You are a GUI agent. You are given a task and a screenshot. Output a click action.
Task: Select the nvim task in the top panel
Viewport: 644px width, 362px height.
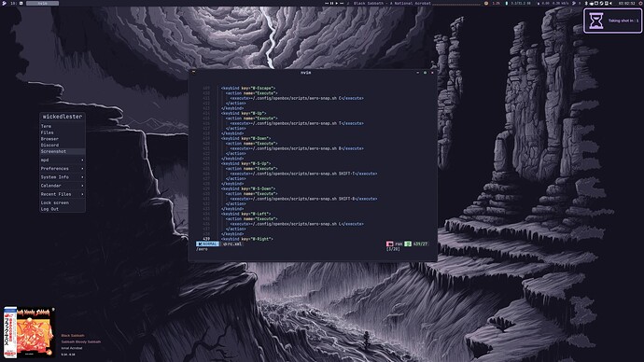pos(42,4)
